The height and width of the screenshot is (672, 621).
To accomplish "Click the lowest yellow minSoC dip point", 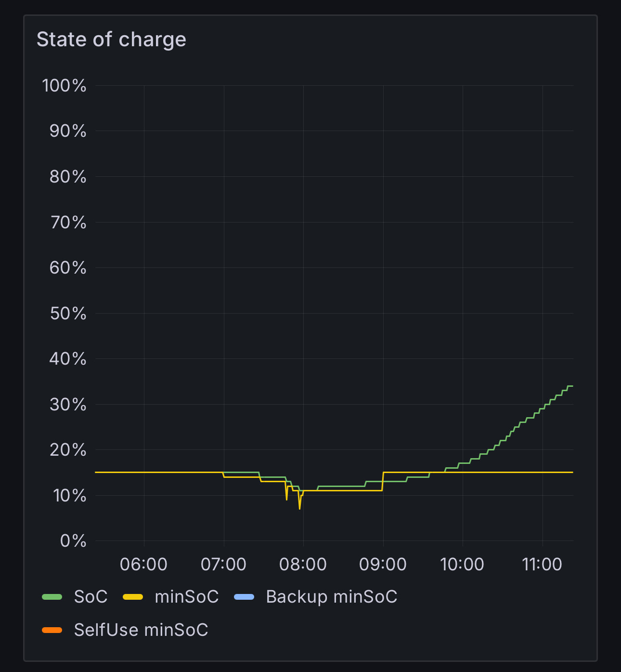I will tap(299, 508).
